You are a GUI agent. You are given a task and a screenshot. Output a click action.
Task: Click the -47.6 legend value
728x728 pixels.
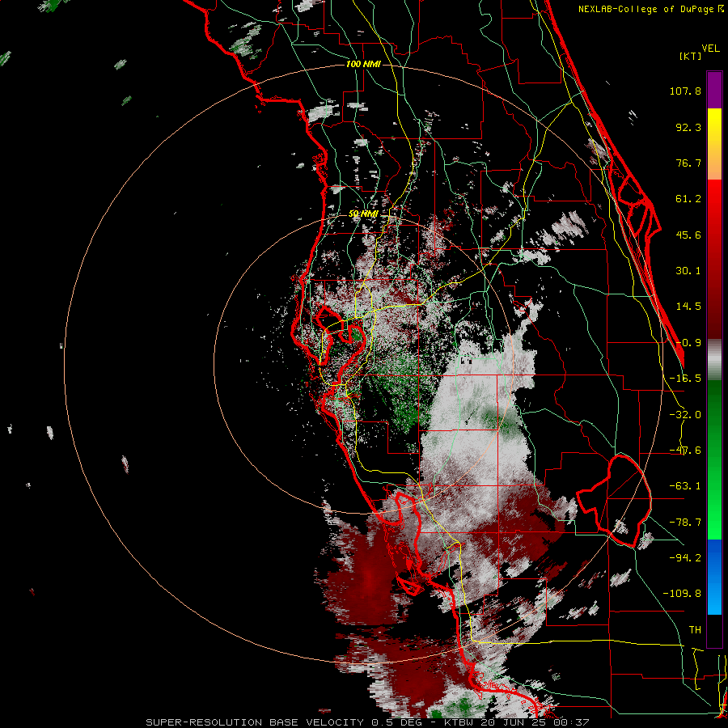[685, 451]
